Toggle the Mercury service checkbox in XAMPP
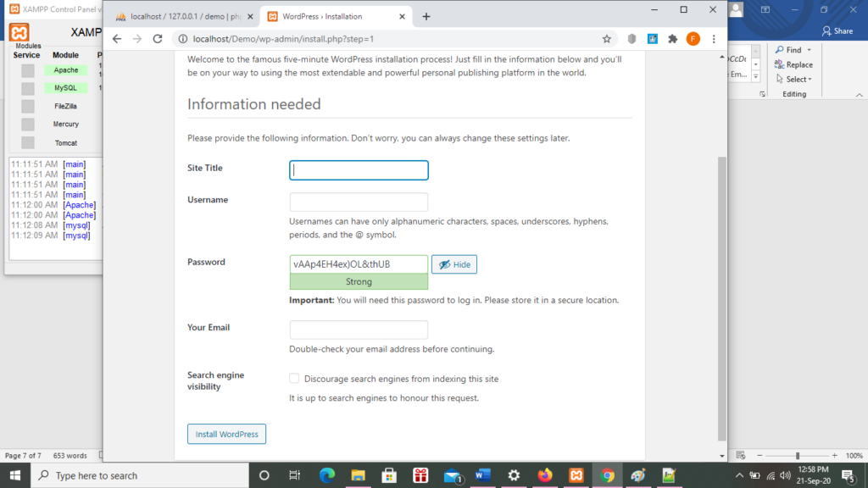This screenshot has width=868, height=488. [x=28, y=124]
